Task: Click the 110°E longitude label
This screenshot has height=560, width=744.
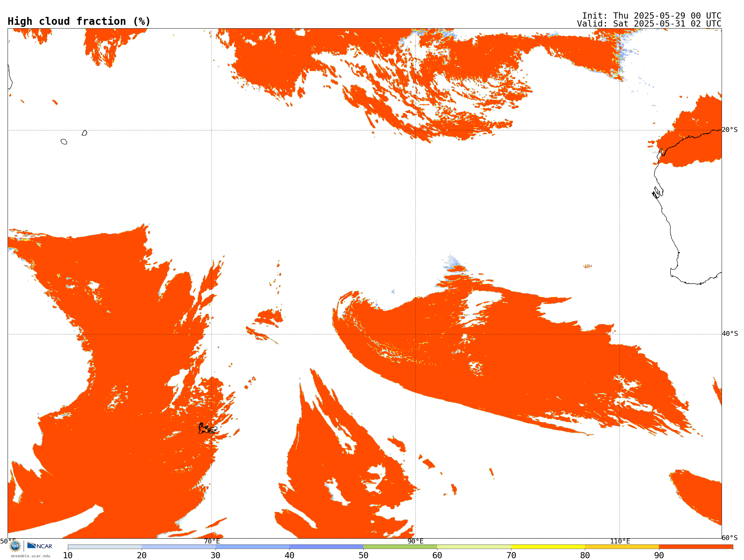Action: pyautogui.click(x=620, y=541)
